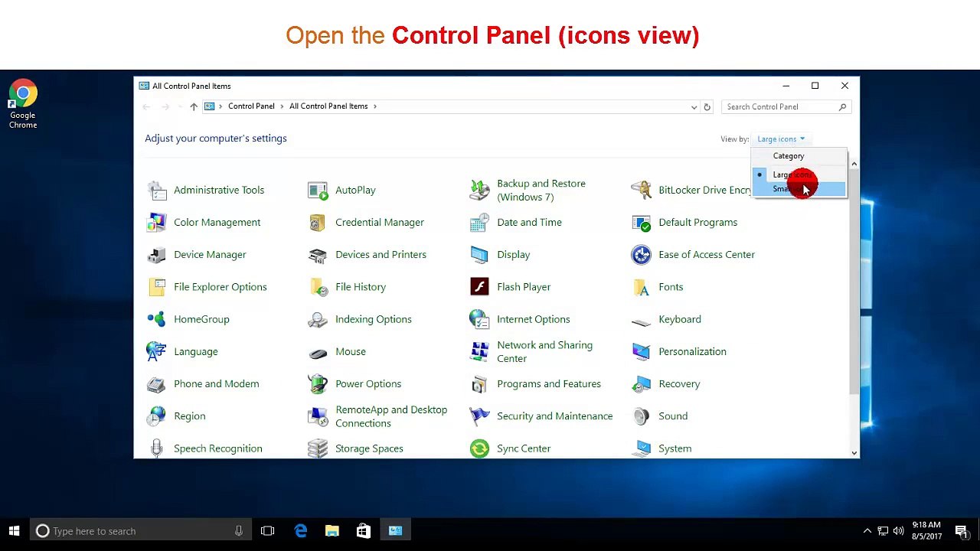Open the Device Manager icon
The height and width of the screenshot is (551, 980).
click(157, 254)
